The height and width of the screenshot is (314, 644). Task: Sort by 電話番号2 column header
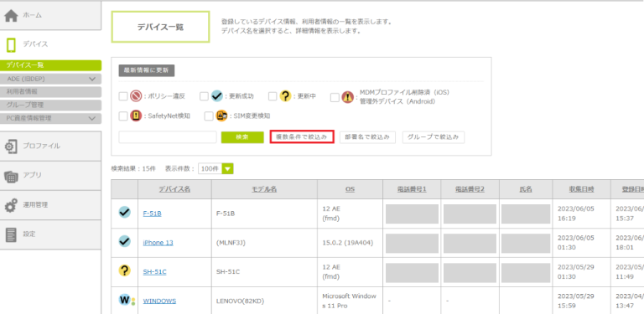[x=470, y=189]
